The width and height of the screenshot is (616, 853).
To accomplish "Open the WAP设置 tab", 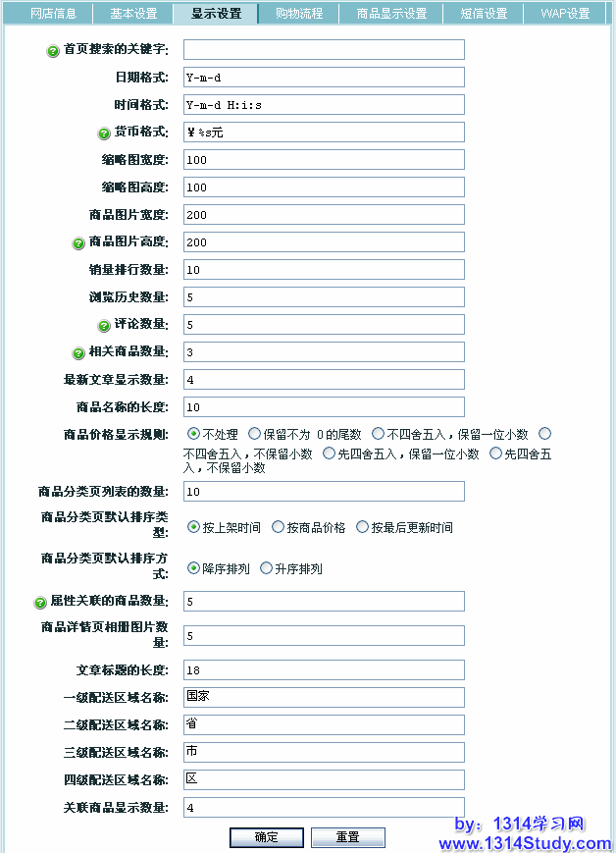I will [565, 14].
